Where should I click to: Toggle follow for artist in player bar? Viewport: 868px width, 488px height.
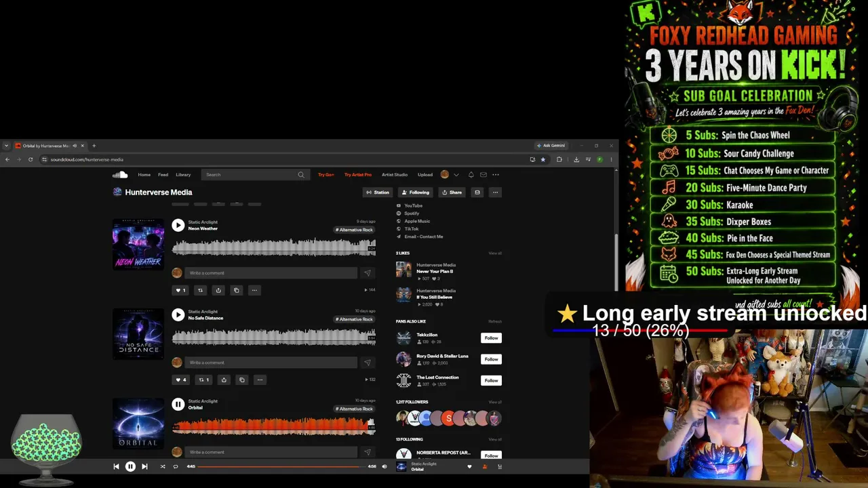coord(484,466)
